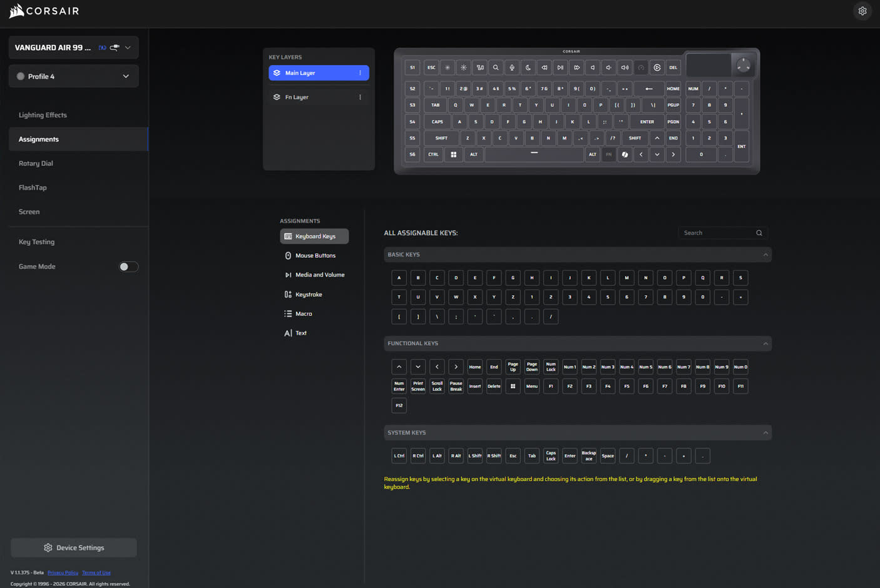Image resolution: width=880 pixels, height=588 pixels.
Task: Select the Macro assignment type
Action: (x=304, y=314)
